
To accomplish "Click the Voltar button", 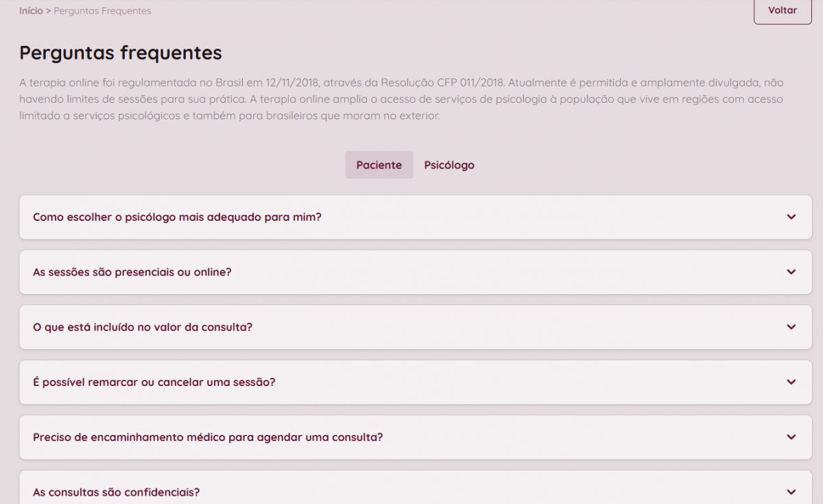I will click(783, 11).
